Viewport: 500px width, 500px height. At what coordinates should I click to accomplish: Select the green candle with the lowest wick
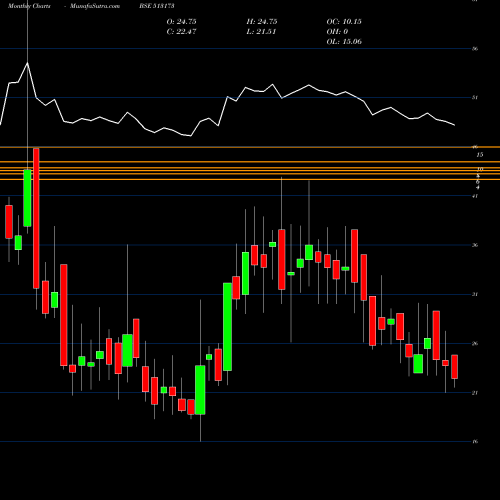200,390
